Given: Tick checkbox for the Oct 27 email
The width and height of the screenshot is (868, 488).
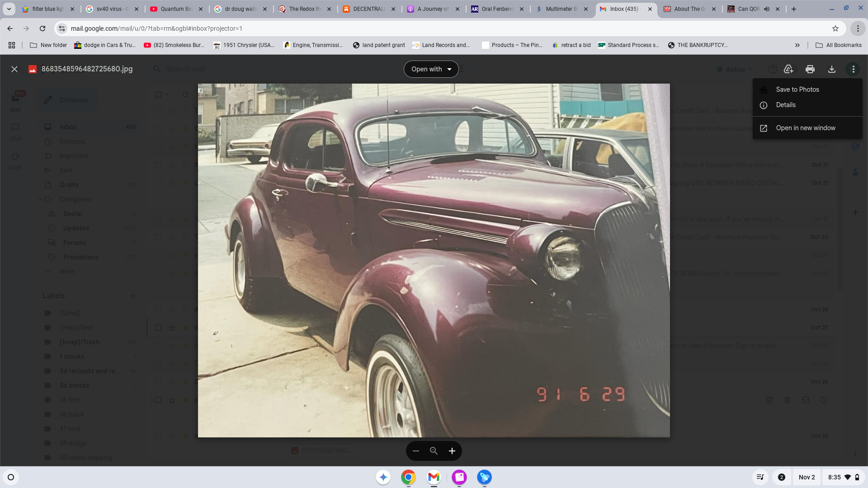Looking at the screenshot, I should pos(158,328).
